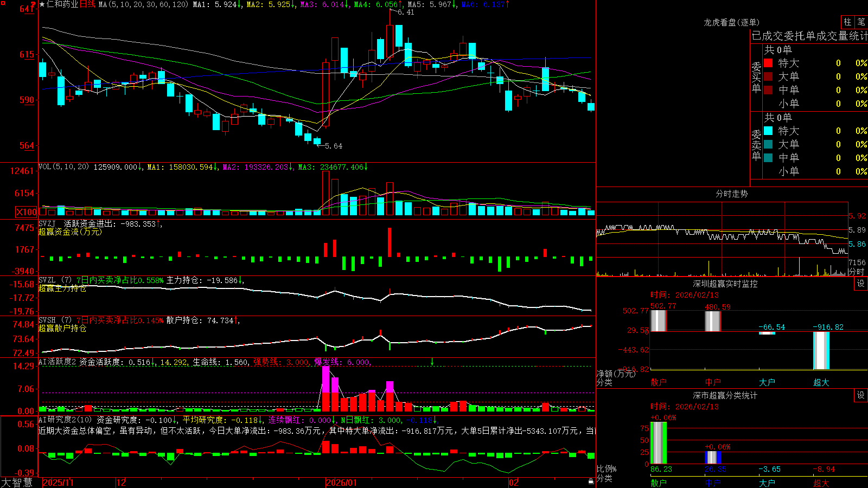Click the dark red 大单 buy-order swatch
Viewport: 868px width, 488px height.
pos(768,76)
